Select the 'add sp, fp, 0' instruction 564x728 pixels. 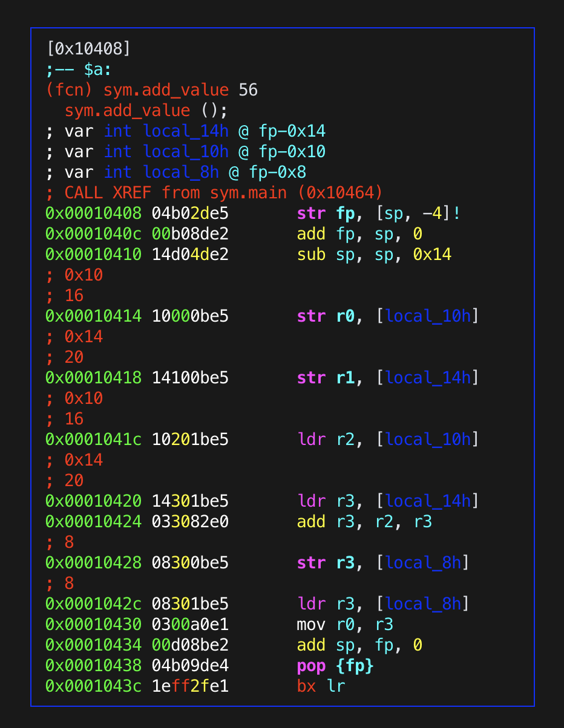(359, 645)
